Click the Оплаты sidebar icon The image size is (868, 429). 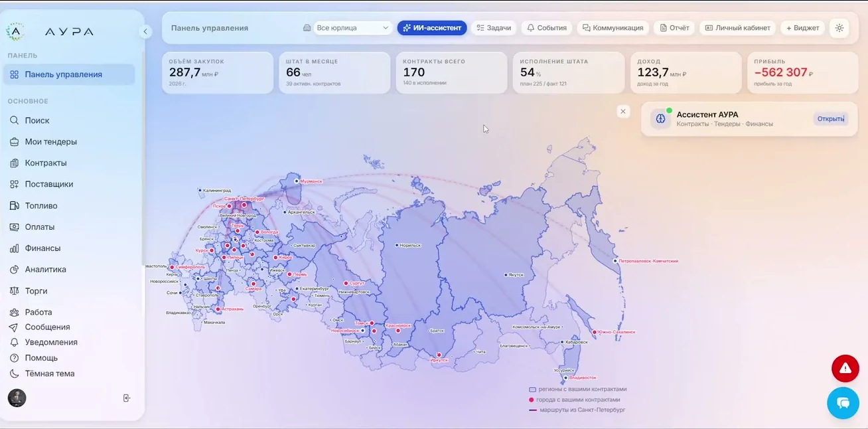tap(14, 226)
